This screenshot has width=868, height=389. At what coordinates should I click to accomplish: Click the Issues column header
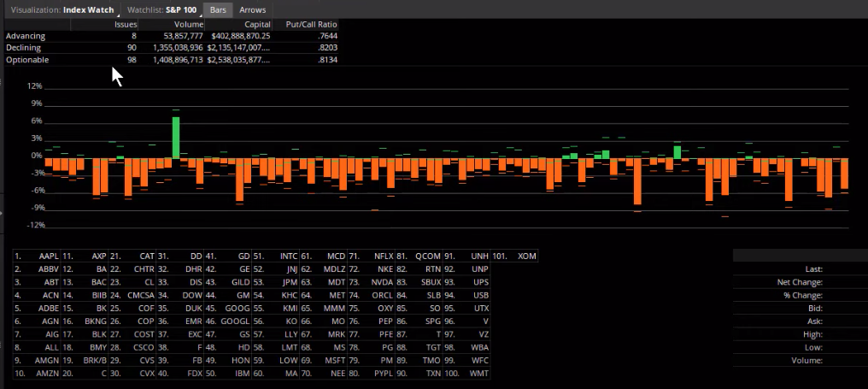click(x=126, y=25)
